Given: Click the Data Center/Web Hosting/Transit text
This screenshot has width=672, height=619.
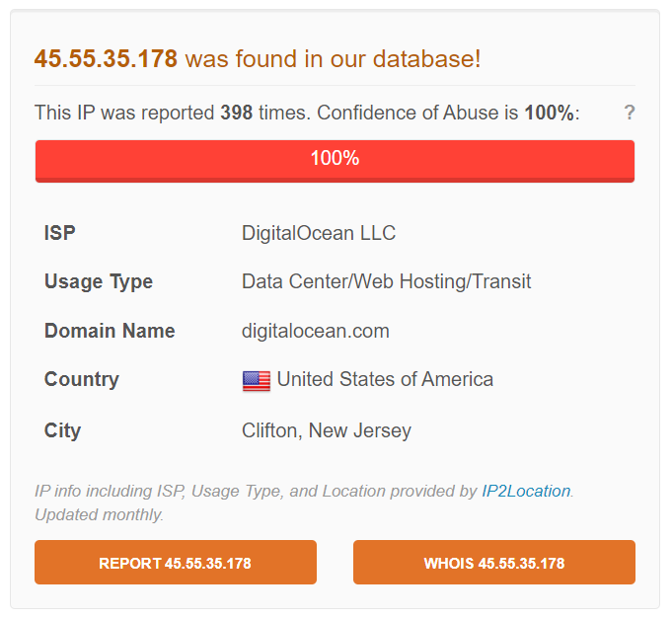Looking at the screenshot, I should (386, 281).
